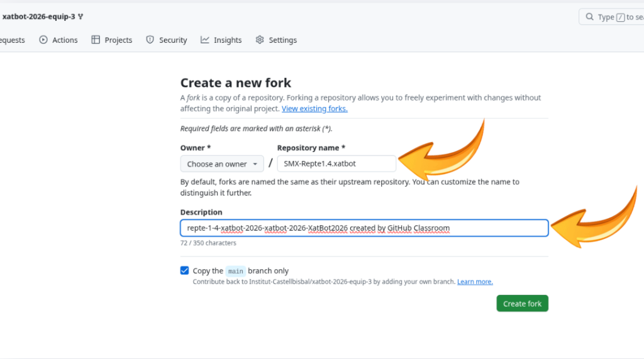Click the magnifier icon in search box

click(x=589, y=17)
